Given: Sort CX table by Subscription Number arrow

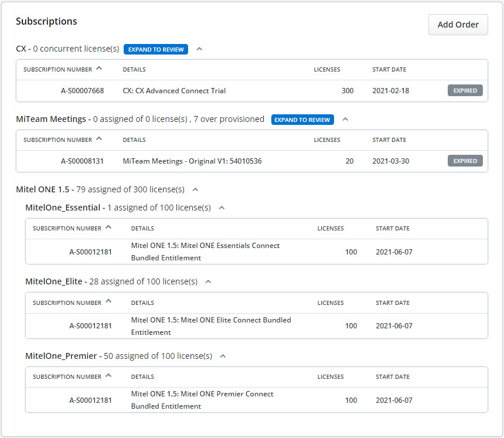Looking at the screenshot, I should 99,68.
